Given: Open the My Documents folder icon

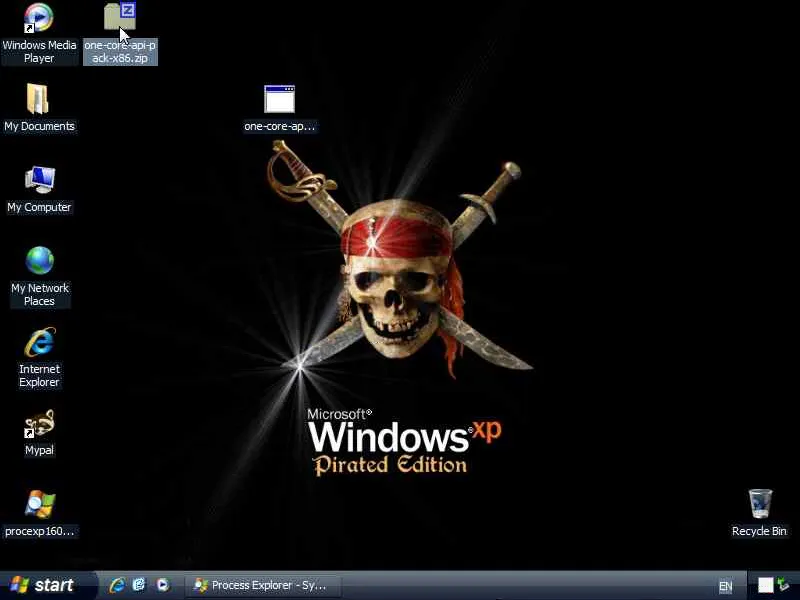Looking at the screenshot, I should click(x=38, y=98).
